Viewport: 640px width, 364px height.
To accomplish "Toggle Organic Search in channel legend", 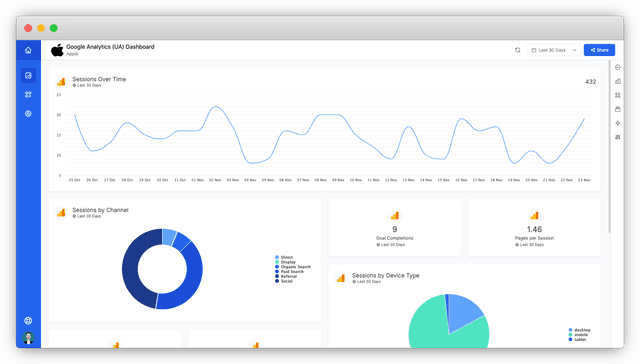I will point(293,267).
